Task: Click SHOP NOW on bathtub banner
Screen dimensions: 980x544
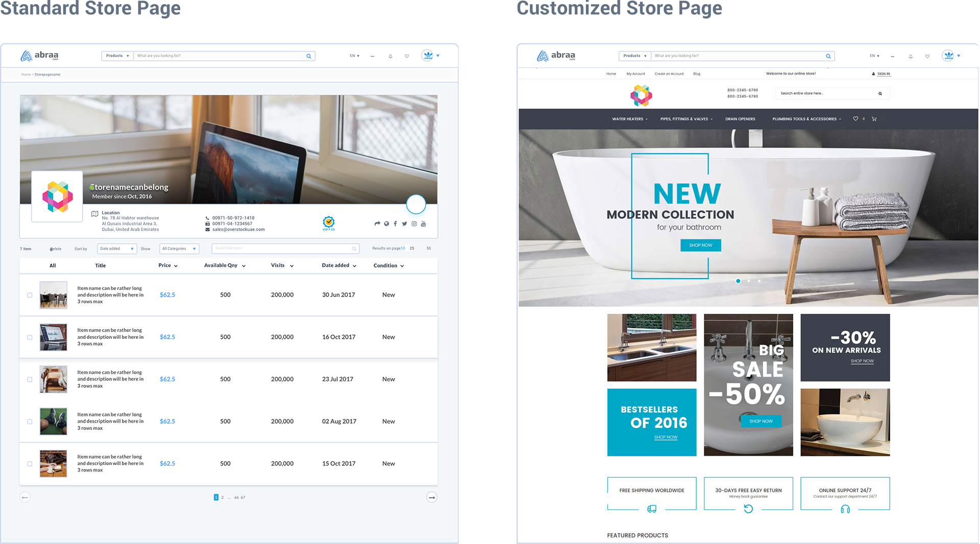Action: tap(700, 245)
